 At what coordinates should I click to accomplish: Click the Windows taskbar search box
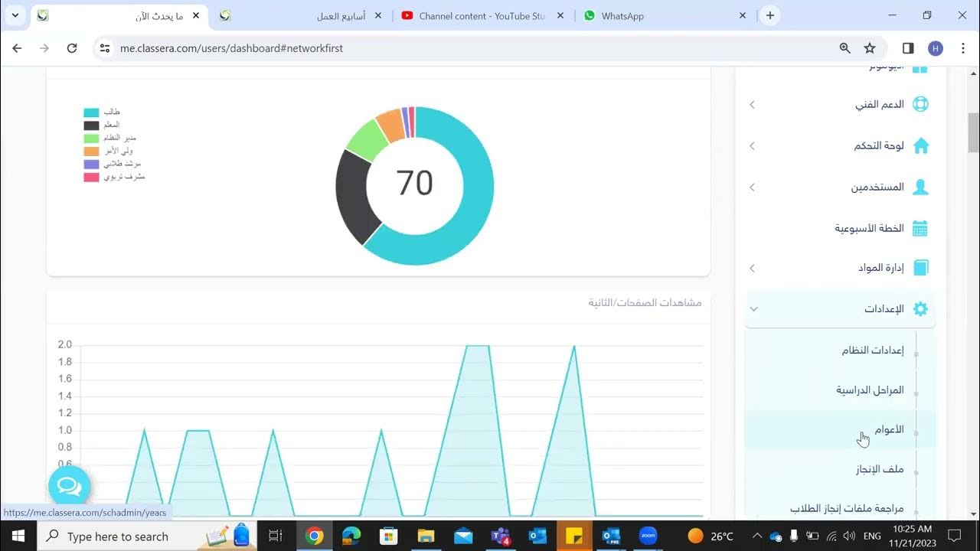tap(147, 536)
